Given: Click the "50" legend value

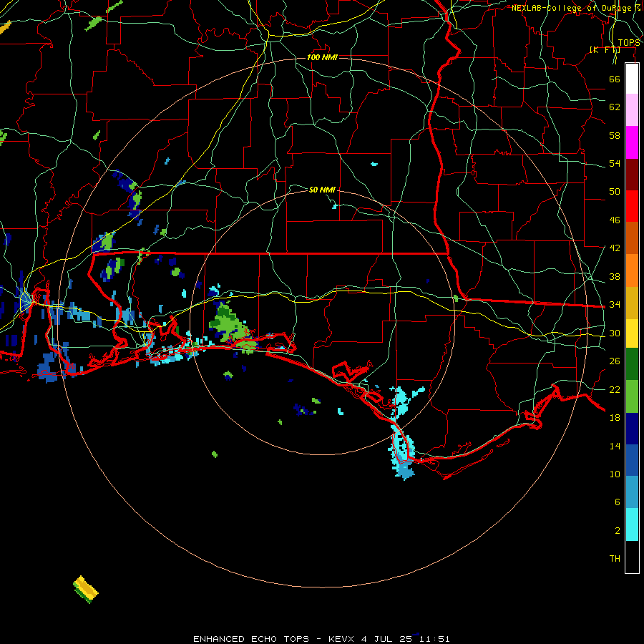Looking at the screenshot, I should [x=615, y=192].
